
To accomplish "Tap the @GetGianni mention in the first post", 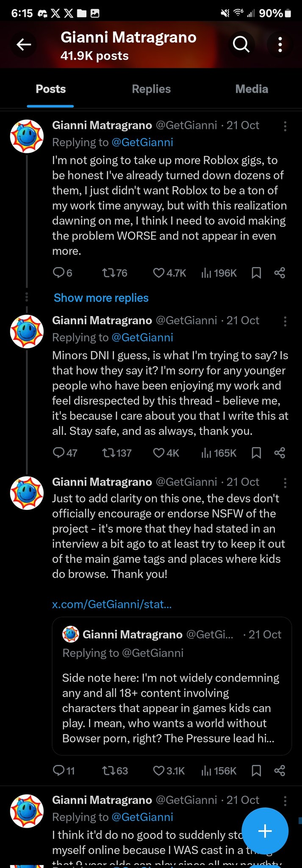I will 142,142.
